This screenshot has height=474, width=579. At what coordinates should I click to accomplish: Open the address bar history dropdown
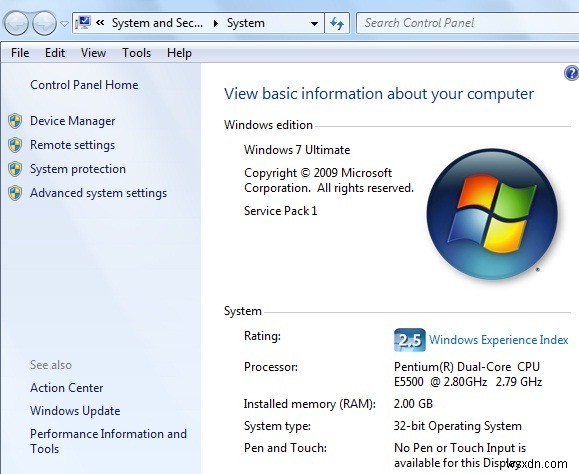(x=314, y=24)
